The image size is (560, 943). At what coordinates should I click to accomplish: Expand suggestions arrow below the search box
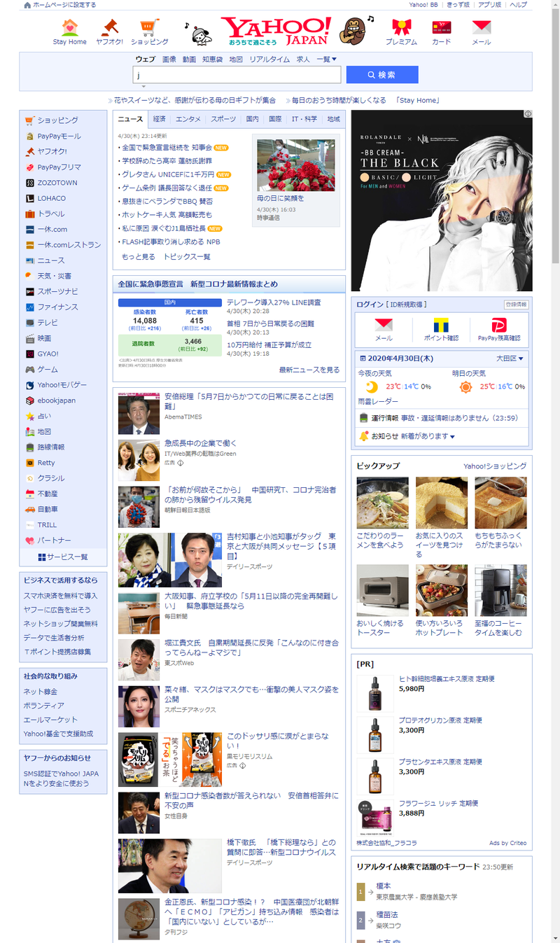pos(143,87)
